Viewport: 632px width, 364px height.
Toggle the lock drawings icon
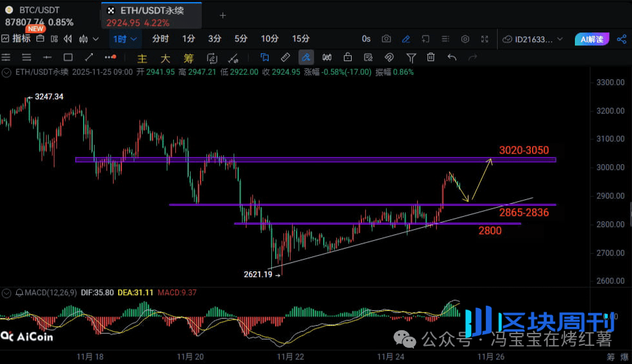point(348,57)
